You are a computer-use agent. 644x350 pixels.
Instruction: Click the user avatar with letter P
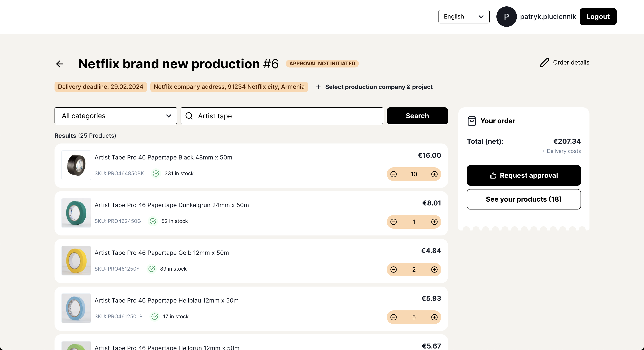[x=506, y=17]
